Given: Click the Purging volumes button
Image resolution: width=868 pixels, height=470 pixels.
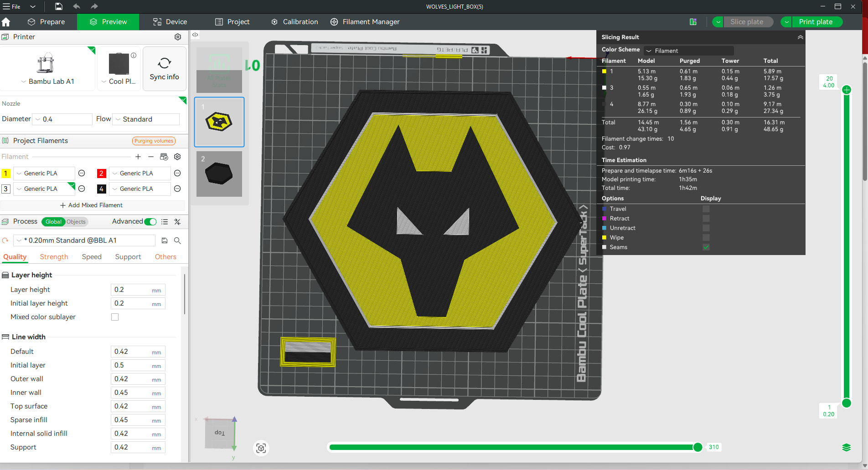Looking at the screenshot, I should (154, 141).
